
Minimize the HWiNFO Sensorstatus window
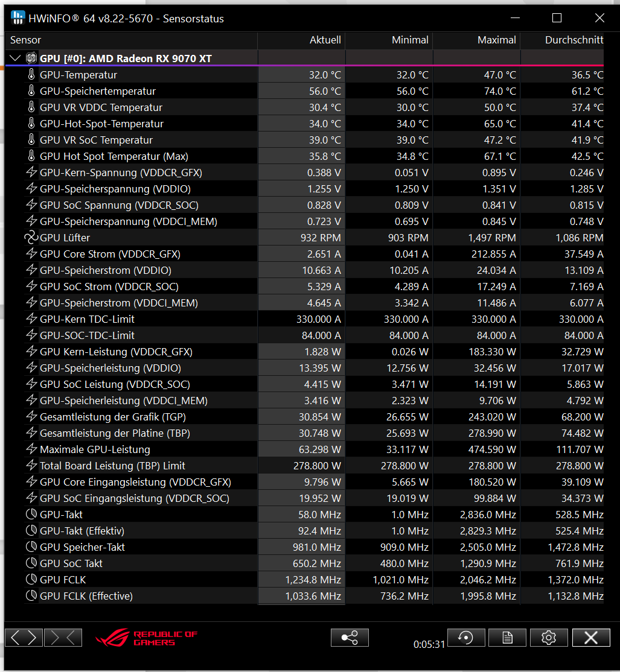click(516, 17)
